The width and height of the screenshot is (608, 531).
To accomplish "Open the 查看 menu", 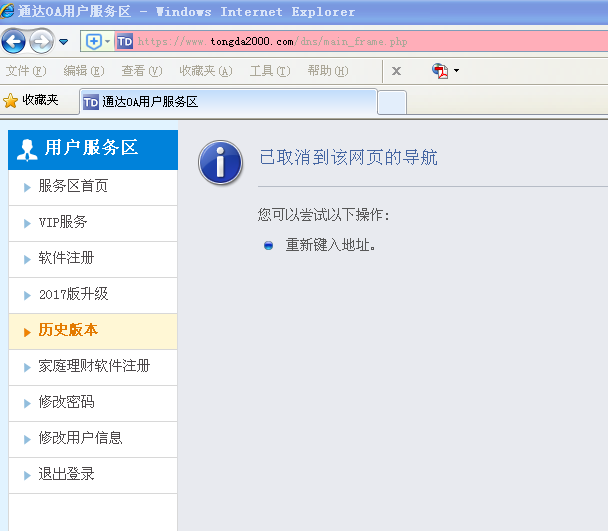I will [141, 71].
